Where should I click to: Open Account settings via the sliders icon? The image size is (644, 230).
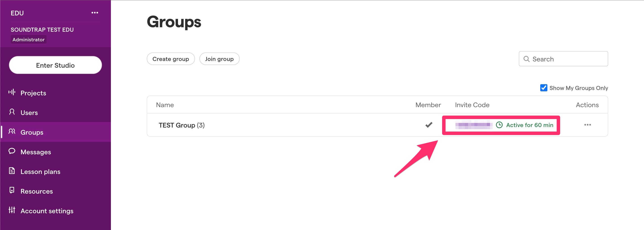pos(12,211)
